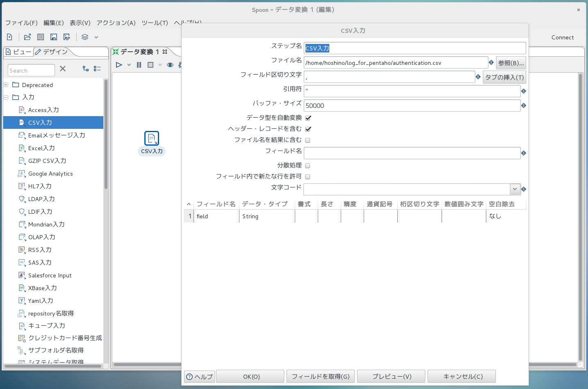Click the フィールドを取得(G) button
This screenshot has width=588, height=389.
321,376
